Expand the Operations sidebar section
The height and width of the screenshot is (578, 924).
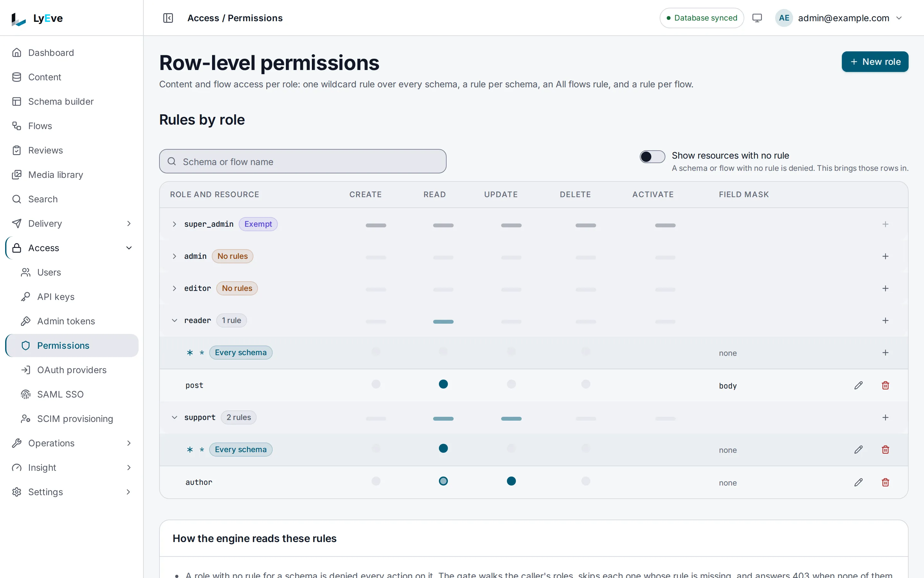pyautogui.click(x=72, y=443)
